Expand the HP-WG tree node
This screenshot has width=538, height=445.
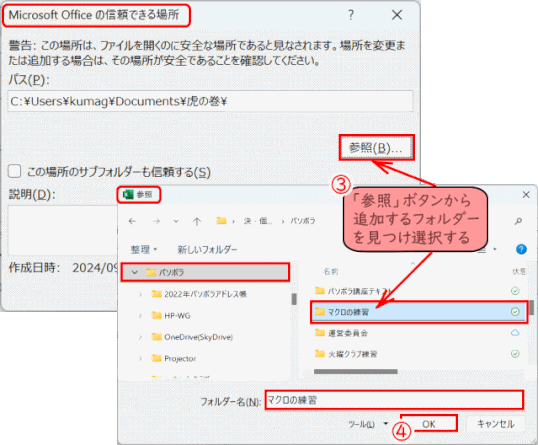tap(140, 315)
